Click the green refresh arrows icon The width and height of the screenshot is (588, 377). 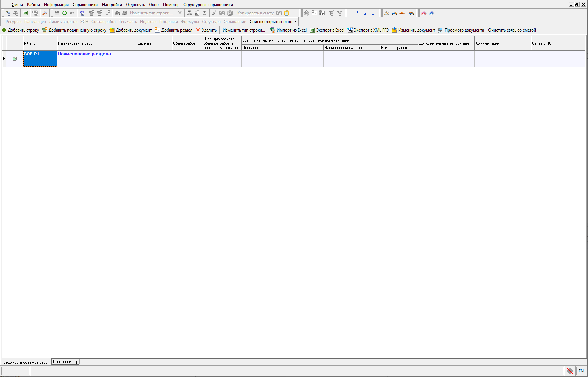[65, 13]
